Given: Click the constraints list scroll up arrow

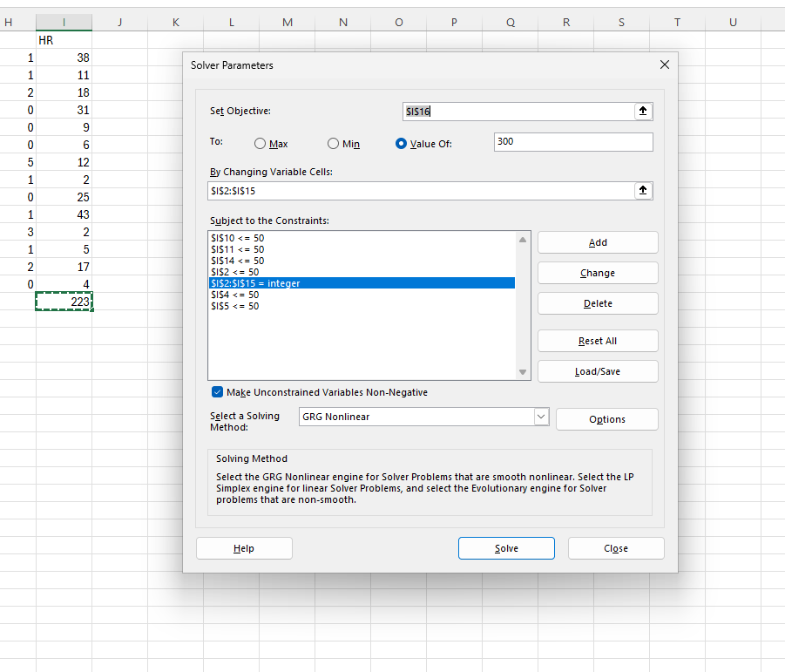Looking at the screenshot, I should click(523, 240).
